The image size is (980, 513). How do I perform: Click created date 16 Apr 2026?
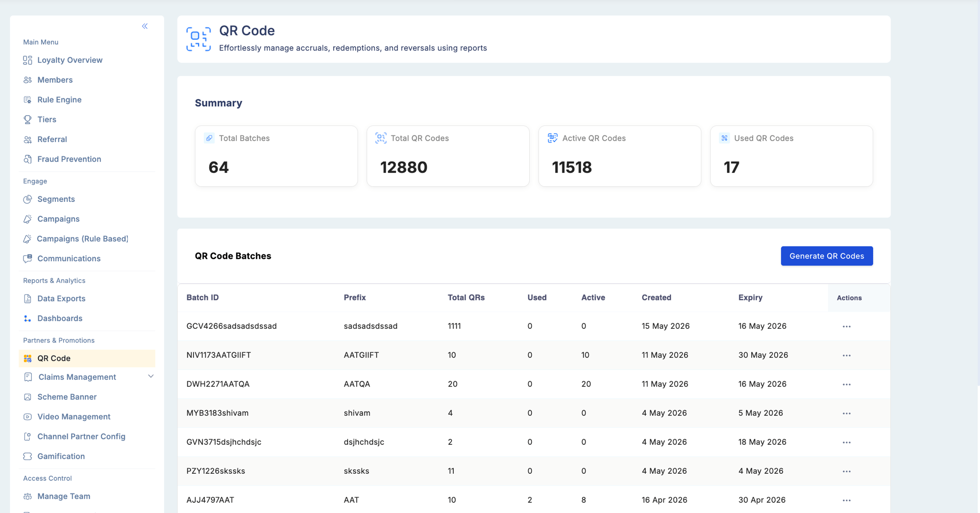(664, 500)
